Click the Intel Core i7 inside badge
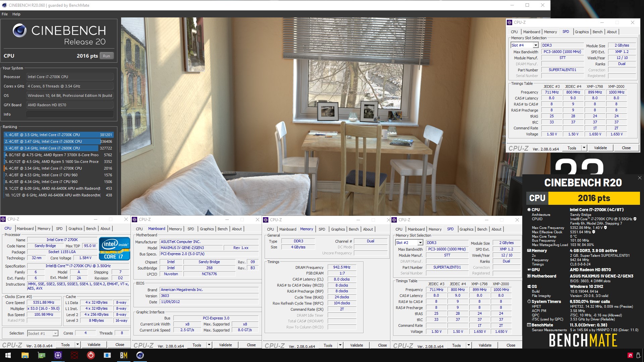Screen dimensions: 644x362 point(114,249)
